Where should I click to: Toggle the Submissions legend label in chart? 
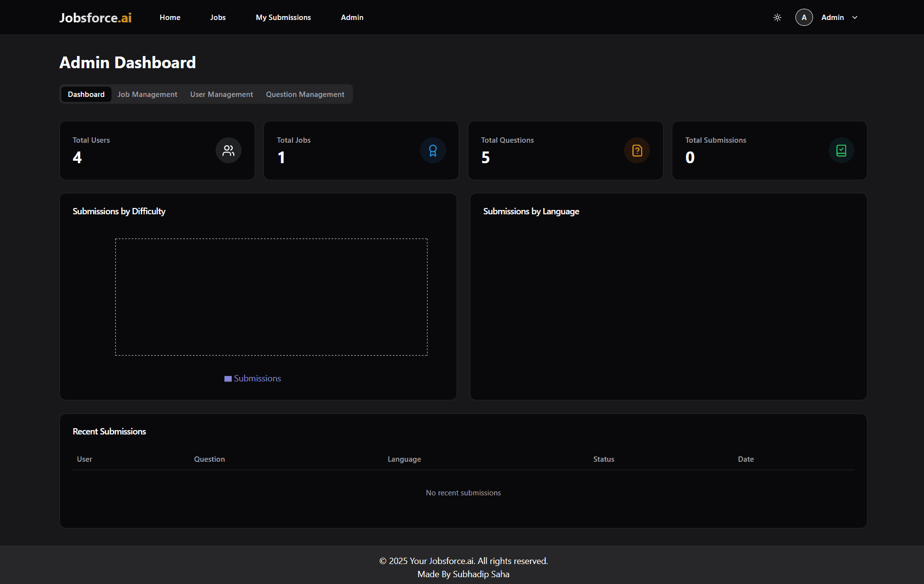point(257,378)
